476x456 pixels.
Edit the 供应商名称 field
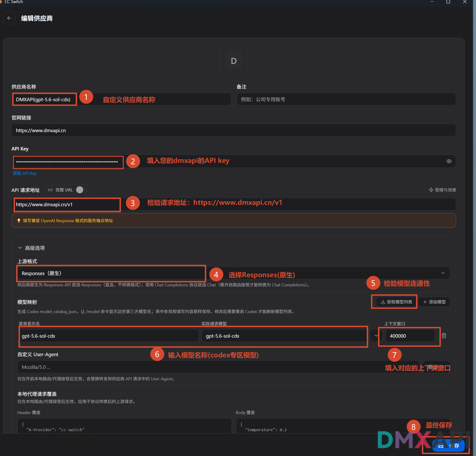[121, 99]
